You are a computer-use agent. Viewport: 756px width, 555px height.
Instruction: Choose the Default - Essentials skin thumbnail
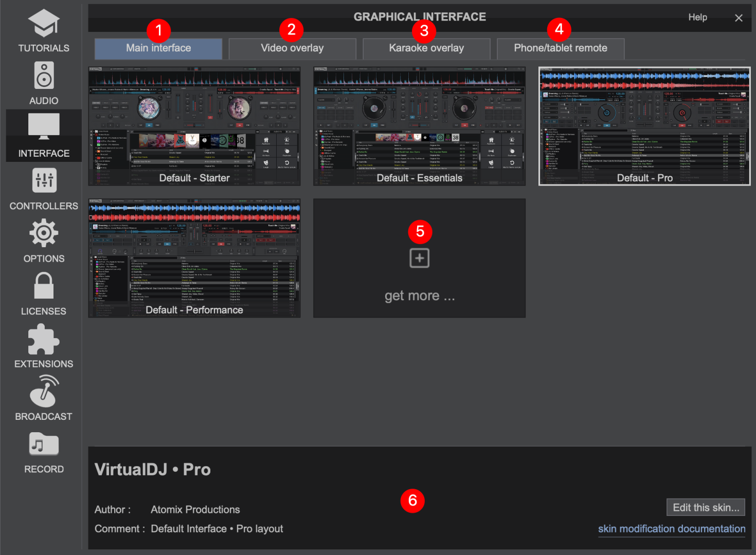pos(419,126)
